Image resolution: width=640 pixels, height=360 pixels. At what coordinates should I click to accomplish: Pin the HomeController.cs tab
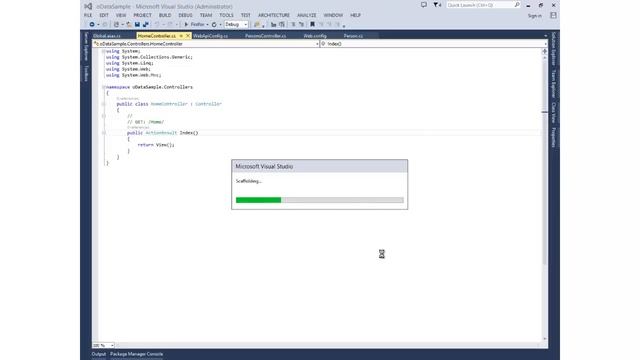click(181, 36)
